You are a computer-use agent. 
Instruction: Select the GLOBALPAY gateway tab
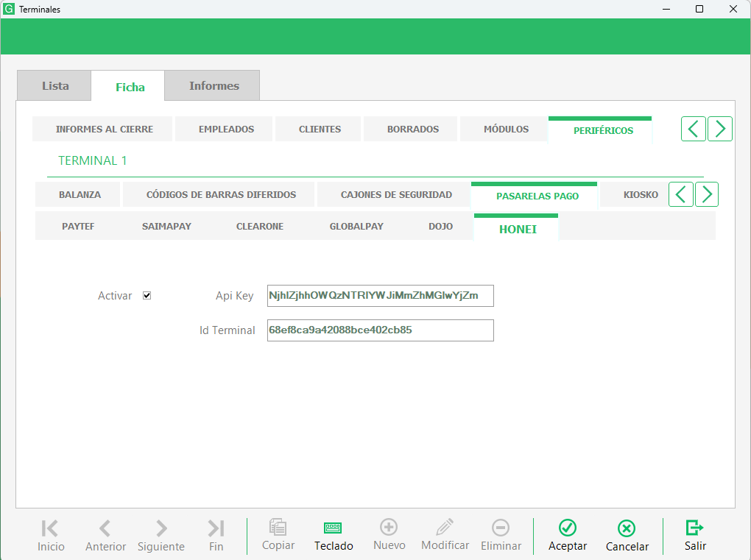point(356,227)
